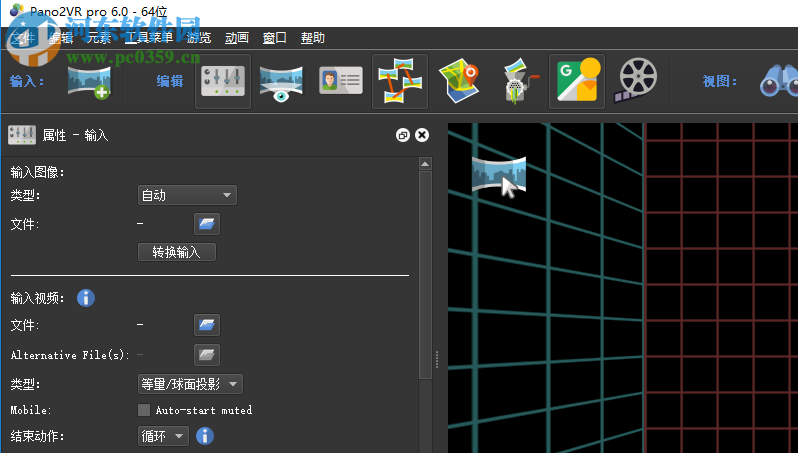
Task: Click the 输入图像 label
Action: [37, 173]
